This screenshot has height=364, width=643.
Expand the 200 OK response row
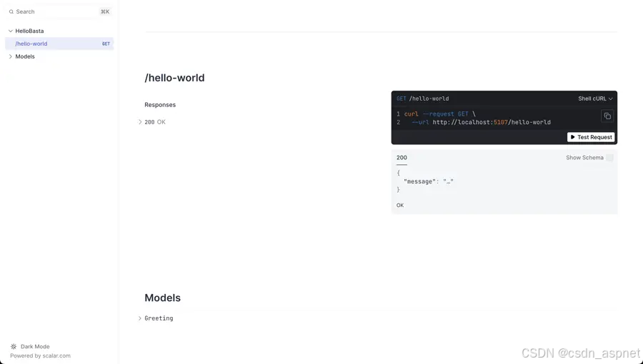coord(153,122)
